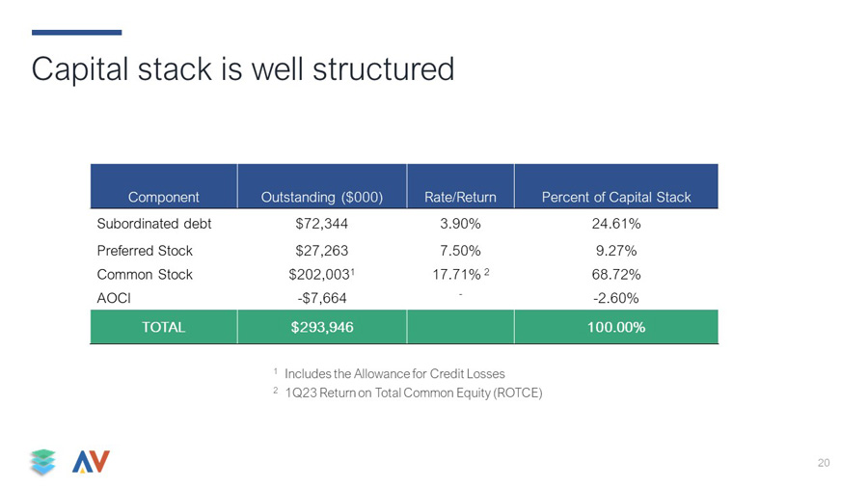The width and height of the screenshot is (868, 488).
Task: Click the 'Rate/Return' column header
Action: click(460, 197)
